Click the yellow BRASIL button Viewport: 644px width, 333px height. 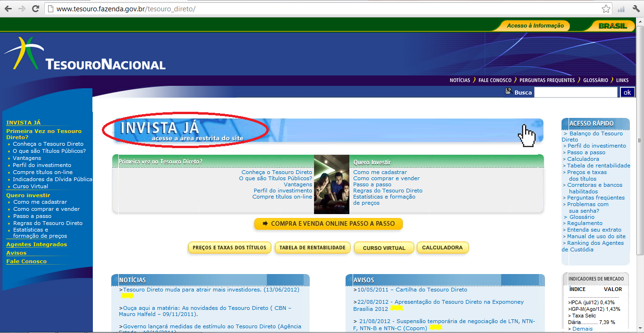(613, 26)
